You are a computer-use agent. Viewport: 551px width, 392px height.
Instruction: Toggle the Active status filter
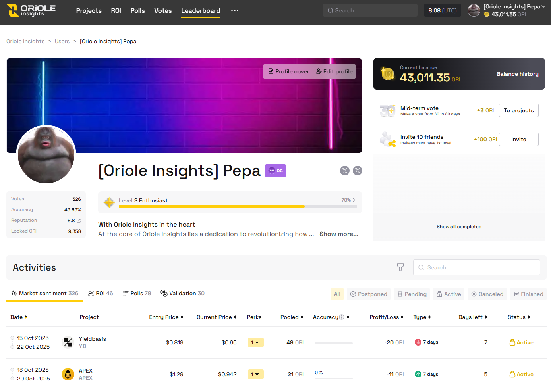pos(449,294)
